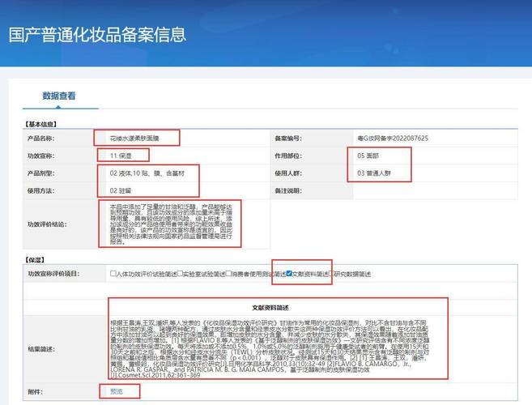The width and height of the screenshot is (532, 405).
Task: Click the 产品剂型 field label
Action: point(40,173)
